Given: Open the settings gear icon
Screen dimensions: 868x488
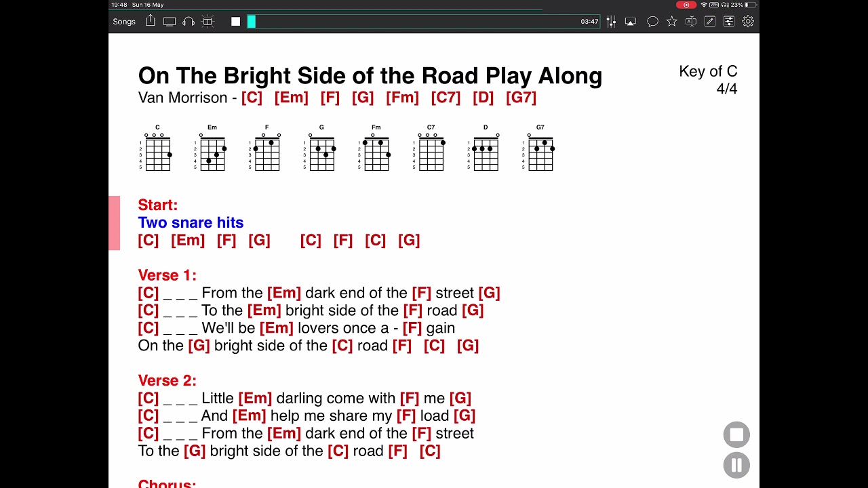Looking at the screenshot, I should pyautogui.click(x=748, y=22).
